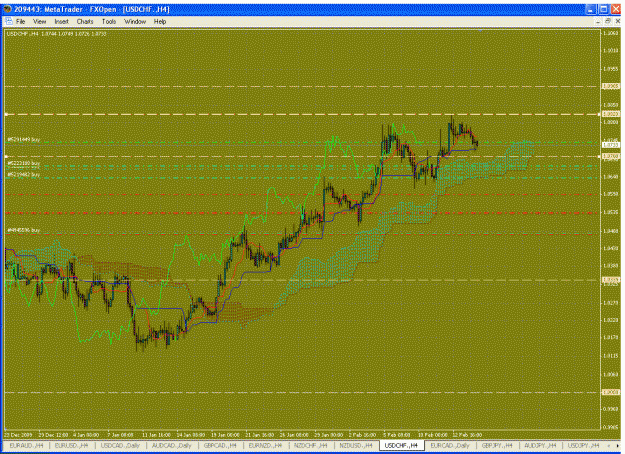Close the inner USDCHF chart window
Viewport: 625px width, 454px height.
pyautogui.click(x=618, y=21)
